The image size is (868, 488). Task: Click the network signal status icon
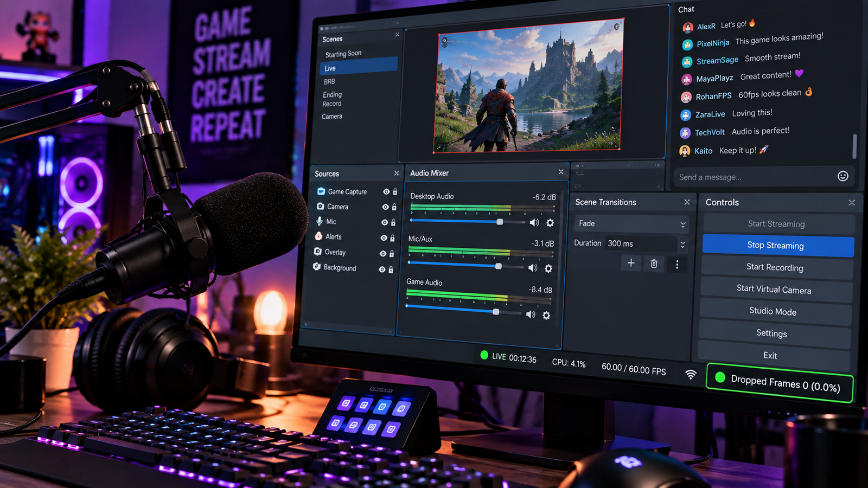click(x=691, y=374)
